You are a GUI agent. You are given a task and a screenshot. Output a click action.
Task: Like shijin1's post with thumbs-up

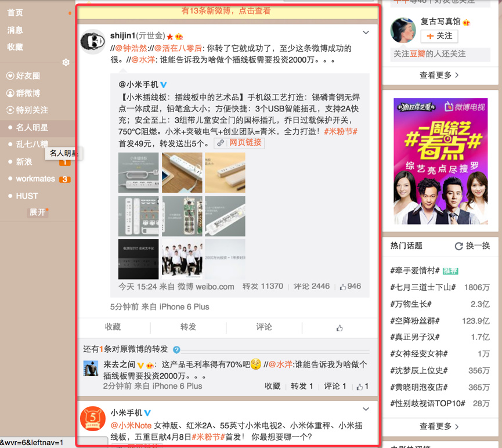point(340,328)
